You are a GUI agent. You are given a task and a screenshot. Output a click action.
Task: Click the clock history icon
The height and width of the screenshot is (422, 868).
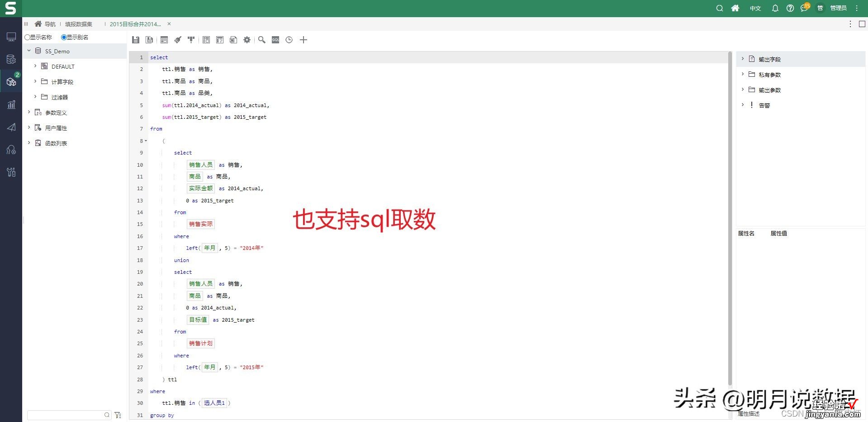click(289, 40)
